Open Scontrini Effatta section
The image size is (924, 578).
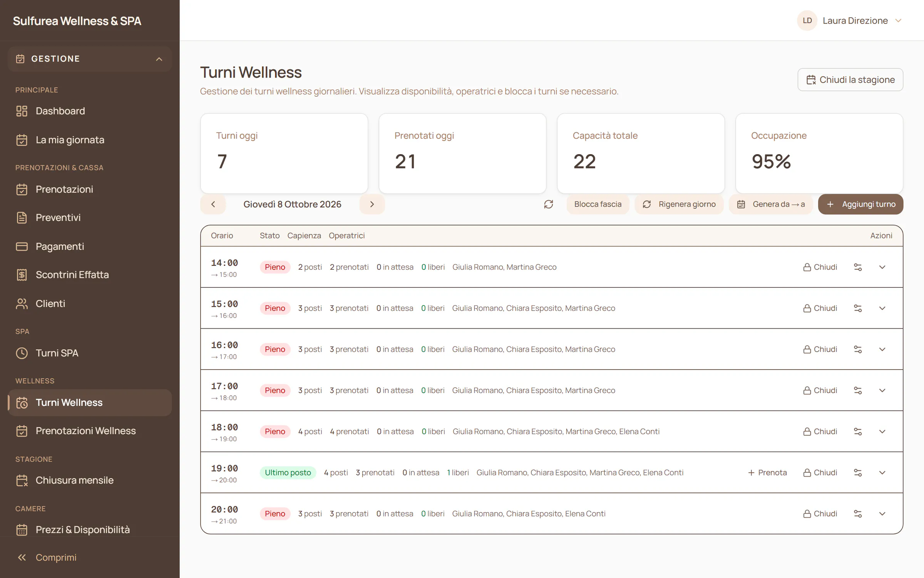click(90, 275)
